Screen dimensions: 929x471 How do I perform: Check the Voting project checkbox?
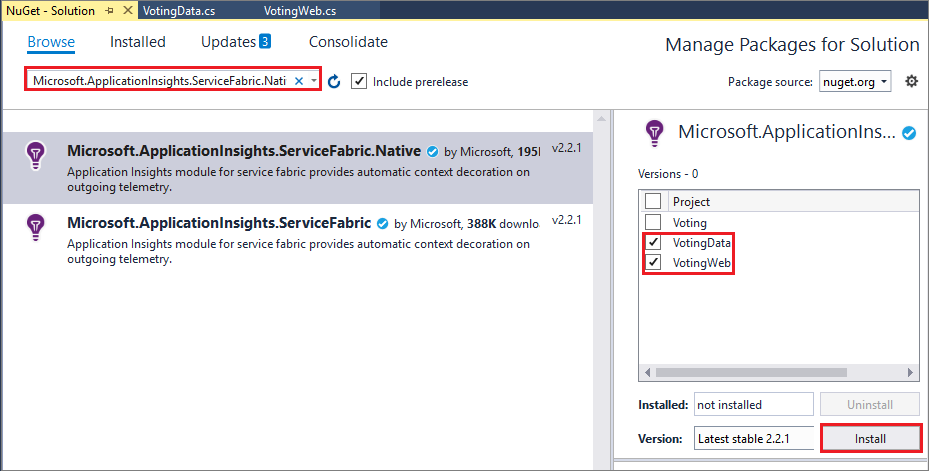(x=653, y=222)
